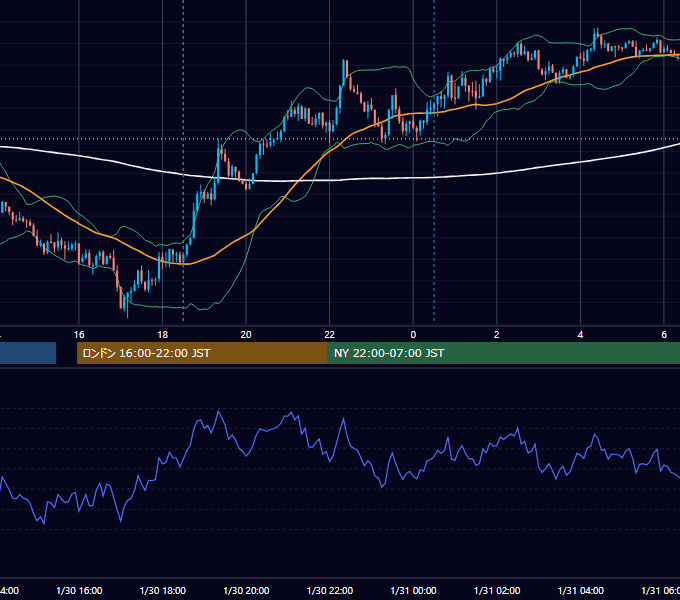Click the 1/31 02:00 date label
This screenshot has height=600, width=680.
[497, 590]
